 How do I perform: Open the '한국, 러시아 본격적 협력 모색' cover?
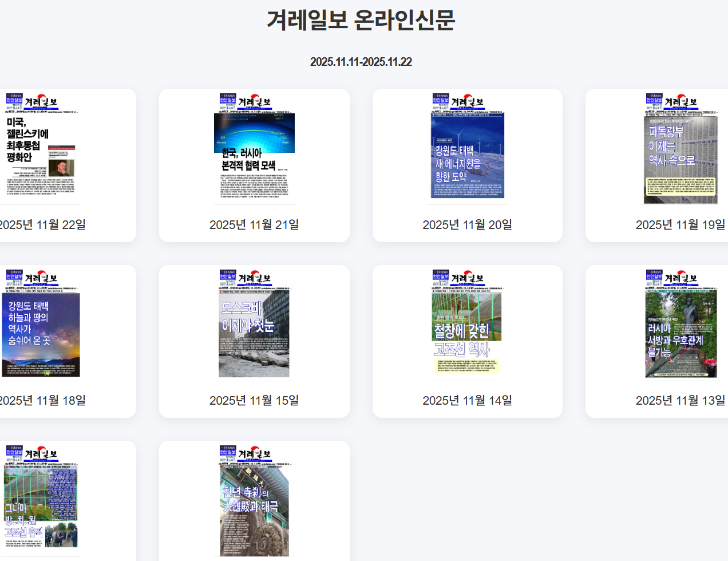(x=254, y=149)
